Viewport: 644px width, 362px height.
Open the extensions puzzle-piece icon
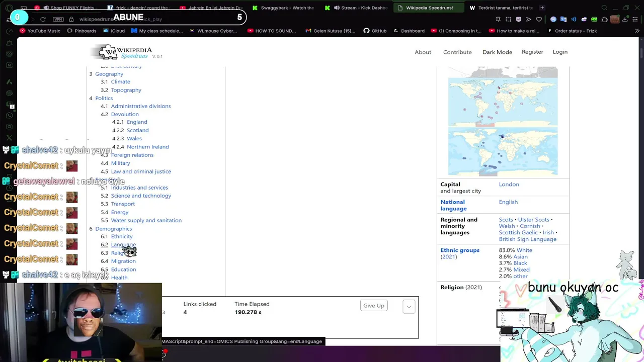click(604, 19)
